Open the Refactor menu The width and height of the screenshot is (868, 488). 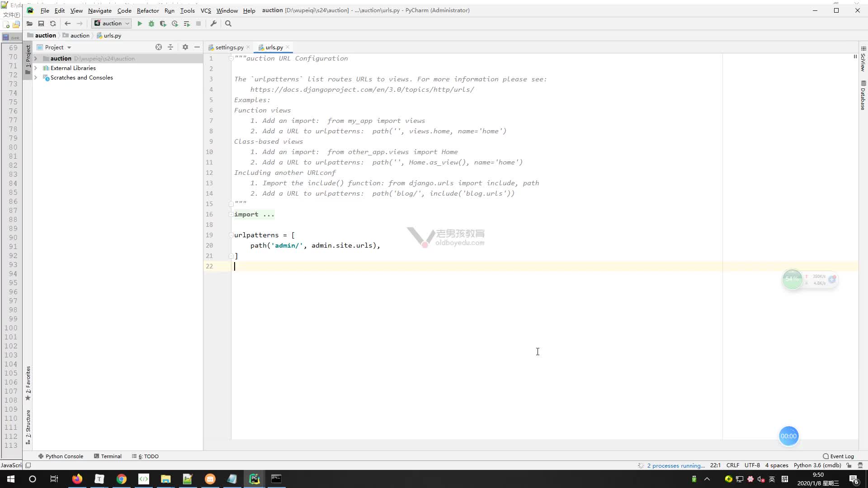148,10
